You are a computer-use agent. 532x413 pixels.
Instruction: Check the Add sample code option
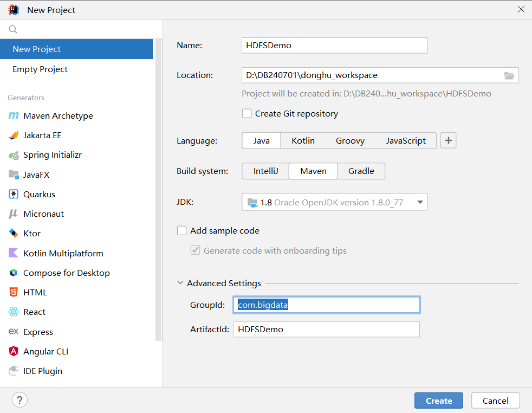point(182,231)
